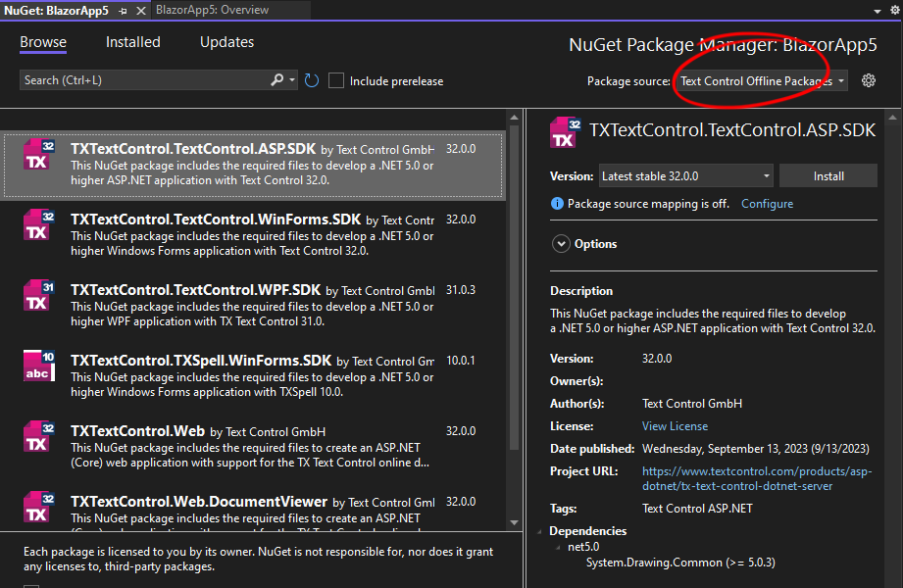Click TXTextControl.TextControl.ASP.SDK list icon
Screen dimensions: 903x588
(39, 154)
